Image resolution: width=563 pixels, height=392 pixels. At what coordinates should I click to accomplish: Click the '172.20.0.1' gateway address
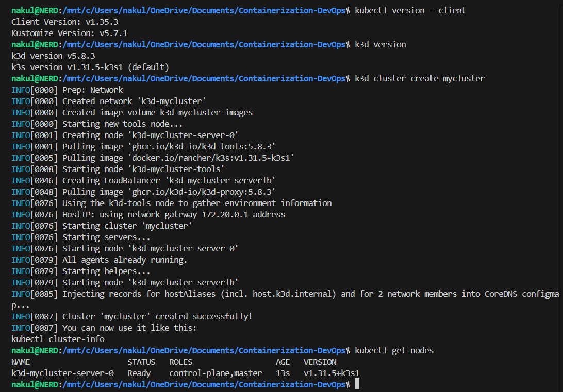pos(225,215)
